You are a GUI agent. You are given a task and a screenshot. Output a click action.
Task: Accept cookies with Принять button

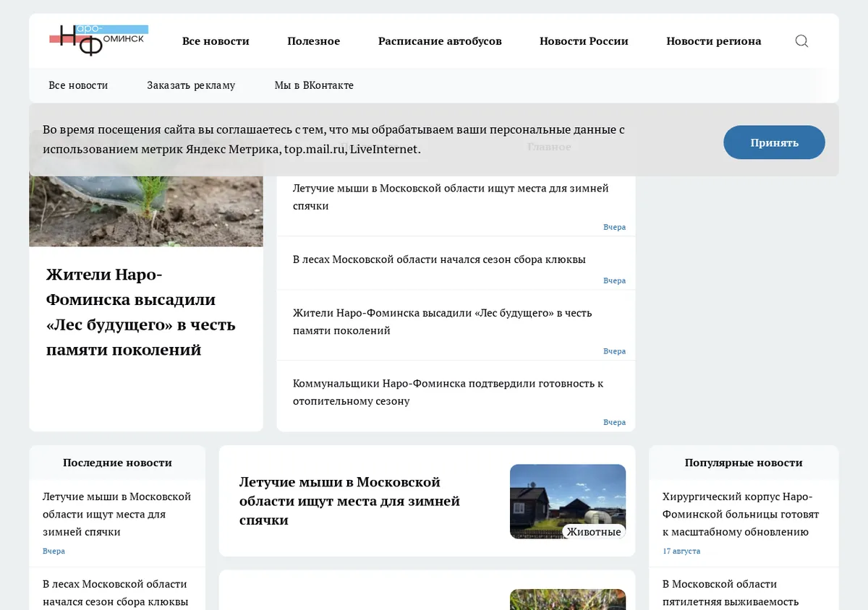click(x=774, y=142)
